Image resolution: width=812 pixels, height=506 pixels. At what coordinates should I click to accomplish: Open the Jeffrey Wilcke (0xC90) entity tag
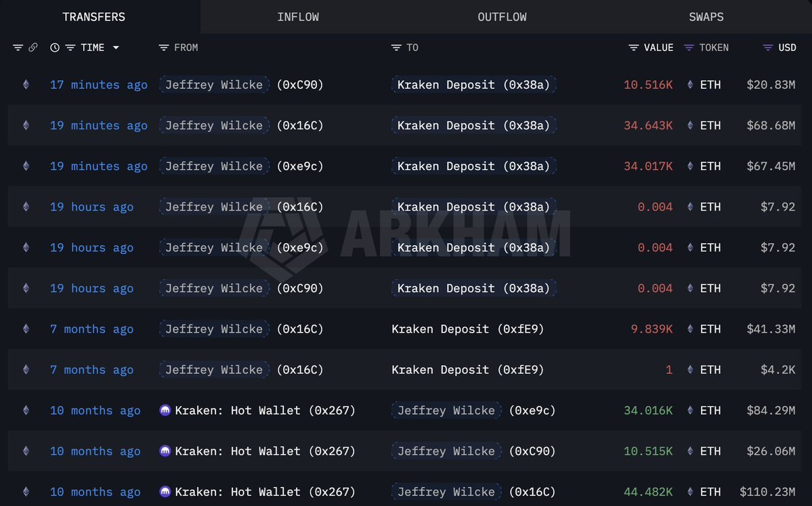214,85
